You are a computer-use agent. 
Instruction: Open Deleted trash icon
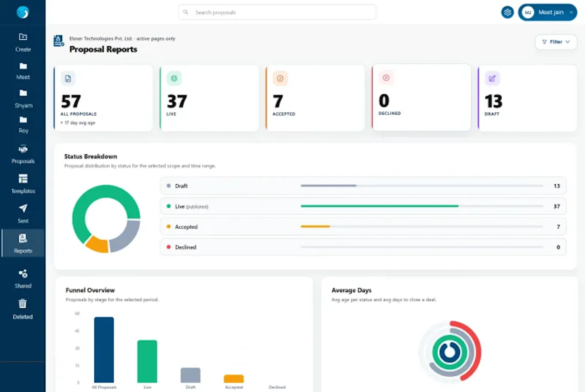coord(23,304)
